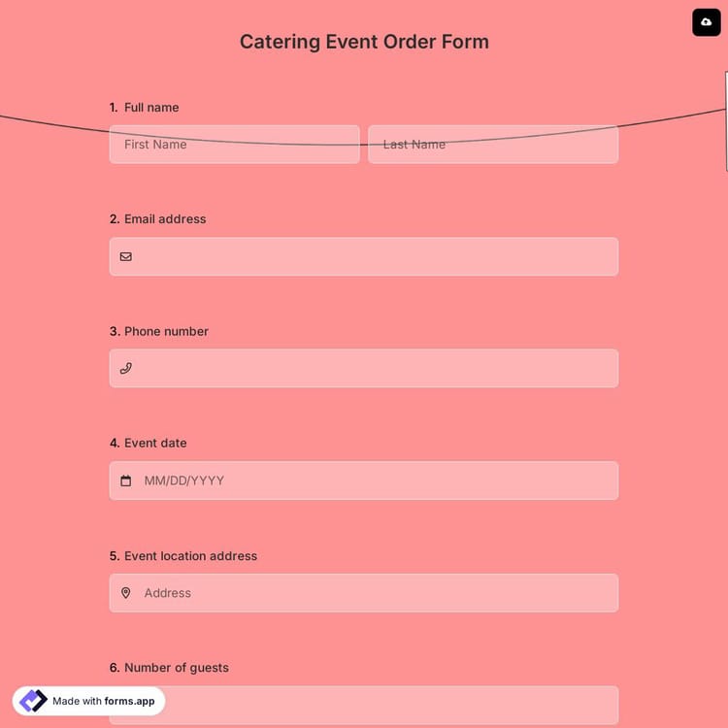
Task: Click the phone handset icon
Action: point(126,369)
